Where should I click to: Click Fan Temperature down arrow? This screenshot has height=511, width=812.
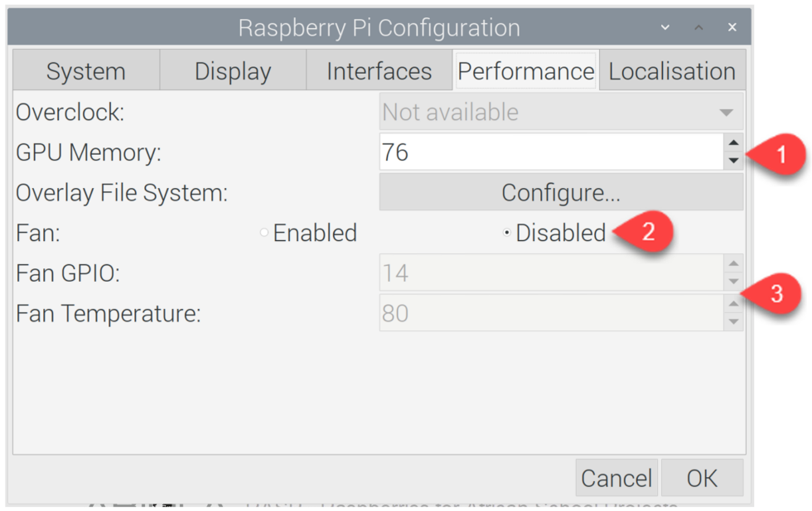pos(733,321)
